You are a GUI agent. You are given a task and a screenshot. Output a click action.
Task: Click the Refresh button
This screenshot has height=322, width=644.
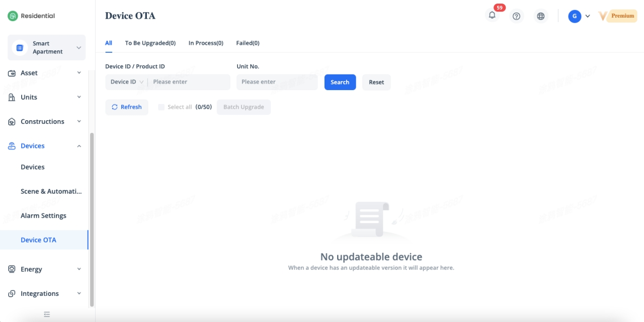pos(127,107)
